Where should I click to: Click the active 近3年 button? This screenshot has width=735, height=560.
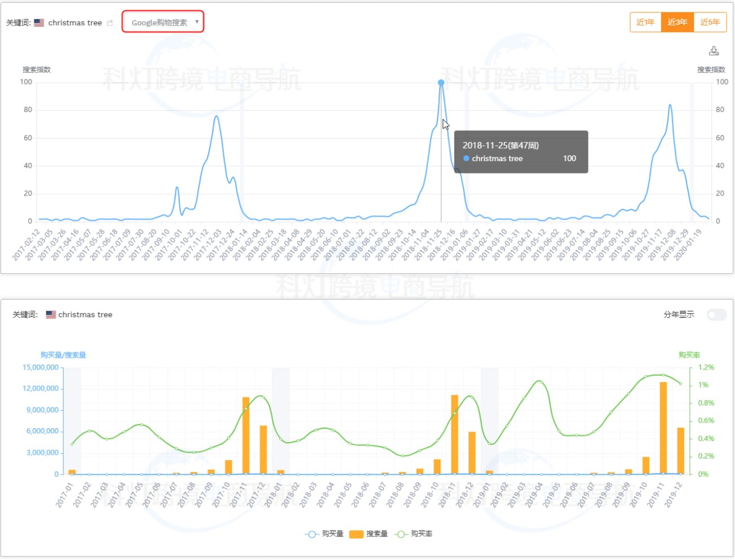[677, 23]
